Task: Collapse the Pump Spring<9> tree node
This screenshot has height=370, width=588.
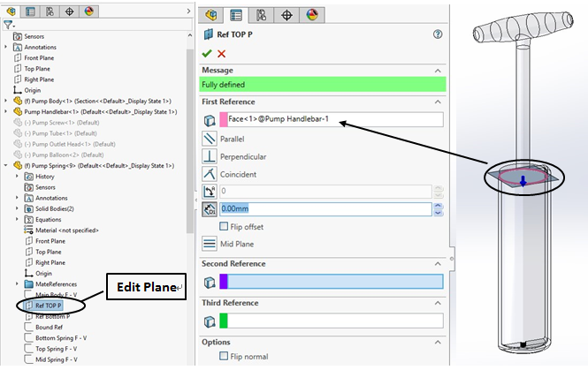Action: click(x=7, y=165)
